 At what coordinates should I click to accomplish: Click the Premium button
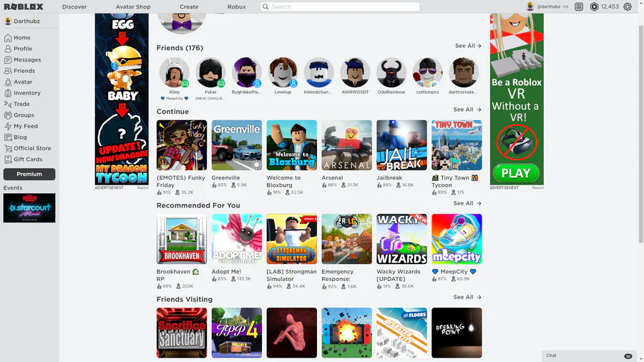pos(29,174)
